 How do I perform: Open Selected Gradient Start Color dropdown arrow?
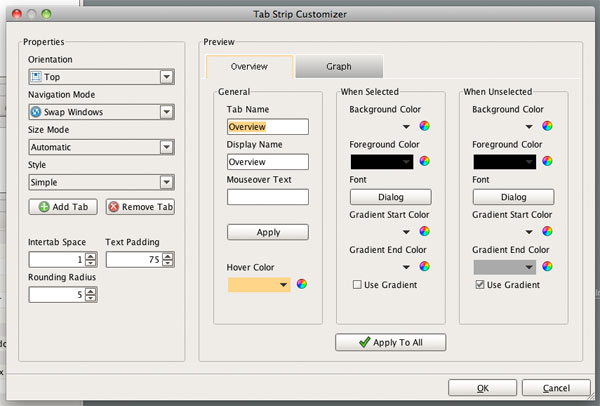click(406, 232)
